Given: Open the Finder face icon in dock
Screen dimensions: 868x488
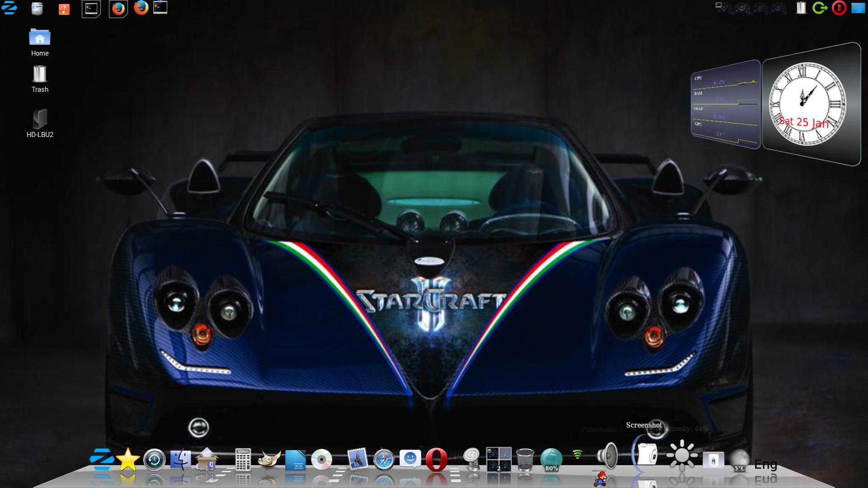Looking at the screenshot, I should pos(180,460).
